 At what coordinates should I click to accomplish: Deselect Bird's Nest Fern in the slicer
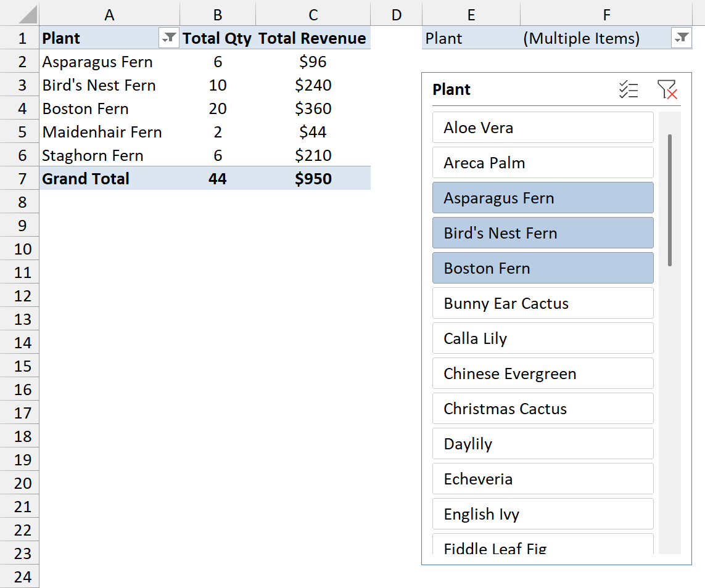pos(543,233)
